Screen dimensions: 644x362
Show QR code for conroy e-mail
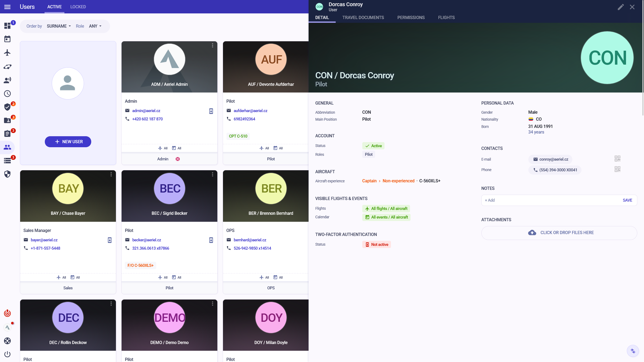click(x=617, y=159)
